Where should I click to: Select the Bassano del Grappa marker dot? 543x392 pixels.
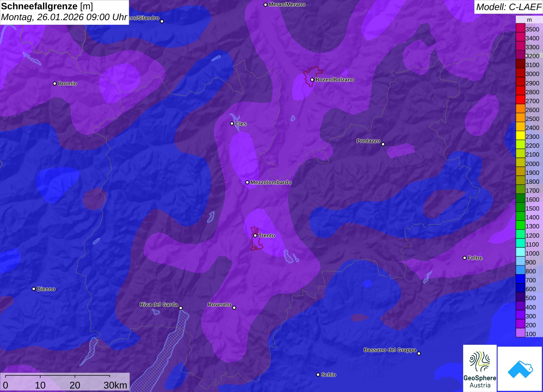click(x=419, y=353)
